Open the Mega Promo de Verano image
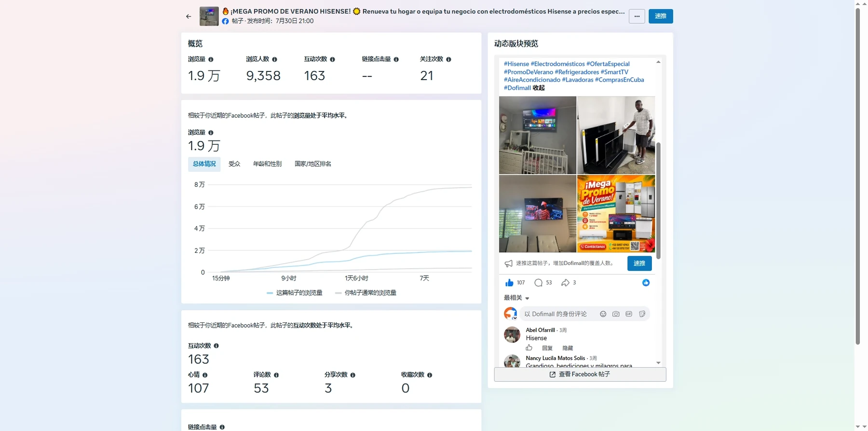 (616, 214)
